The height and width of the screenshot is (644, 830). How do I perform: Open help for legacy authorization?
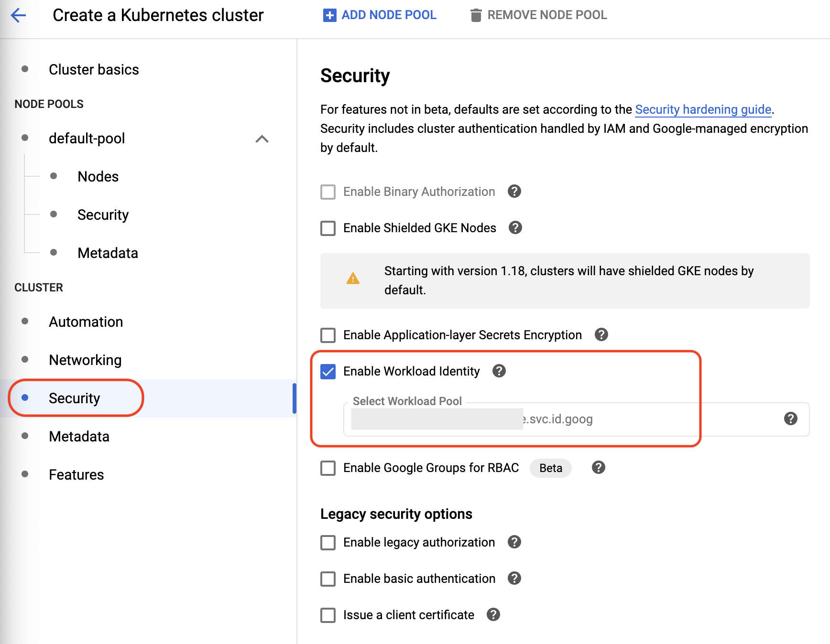coord(514,542)
